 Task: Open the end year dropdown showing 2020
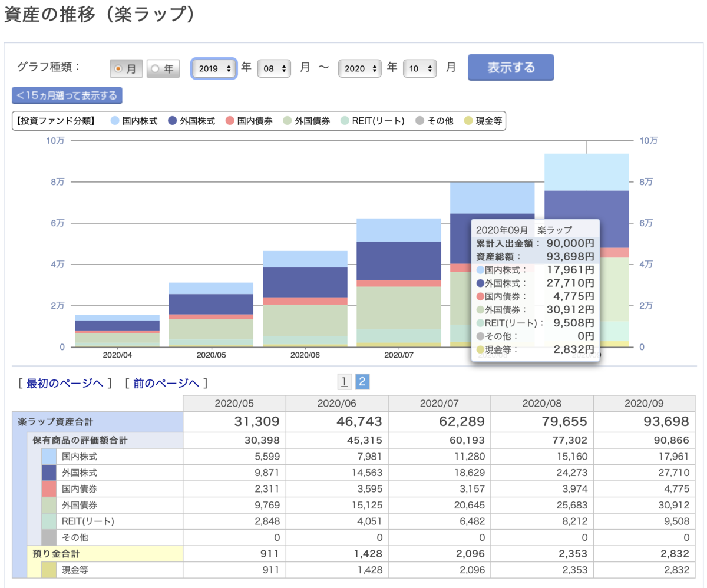tap(360, 69)
